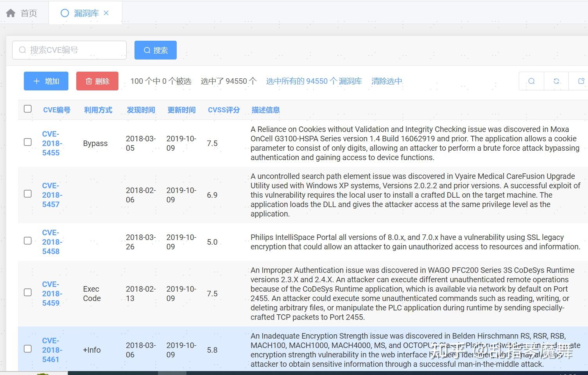Sort the table by CVSS评分 column
The height and width of the screenshot is (375, 588).
tap(224, 110)
